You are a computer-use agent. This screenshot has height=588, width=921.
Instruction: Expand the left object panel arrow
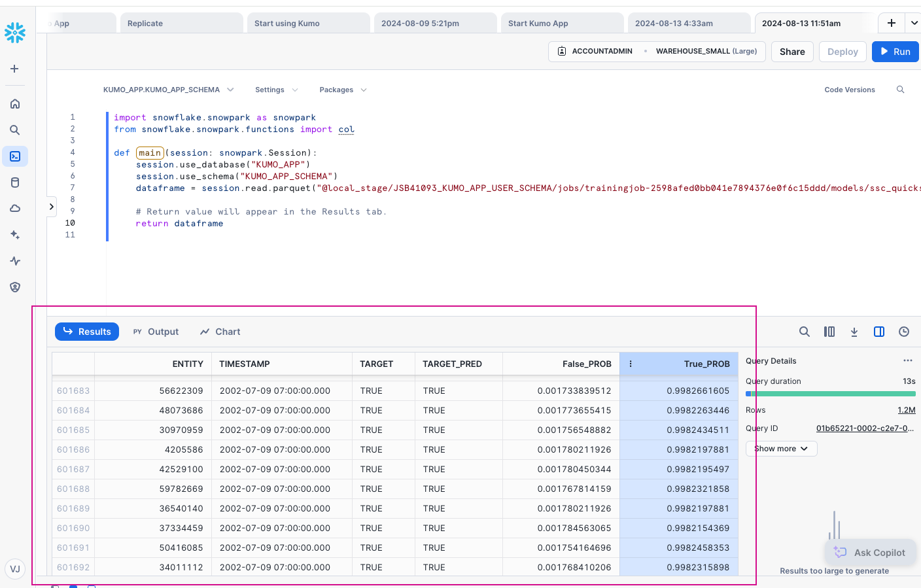pos(52,207)
